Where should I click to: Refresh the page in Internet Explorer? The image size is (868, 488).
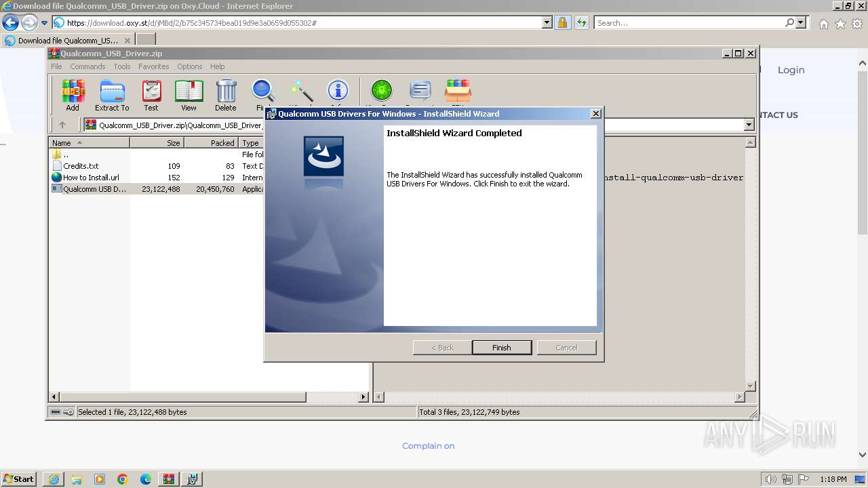pos(581,23)
